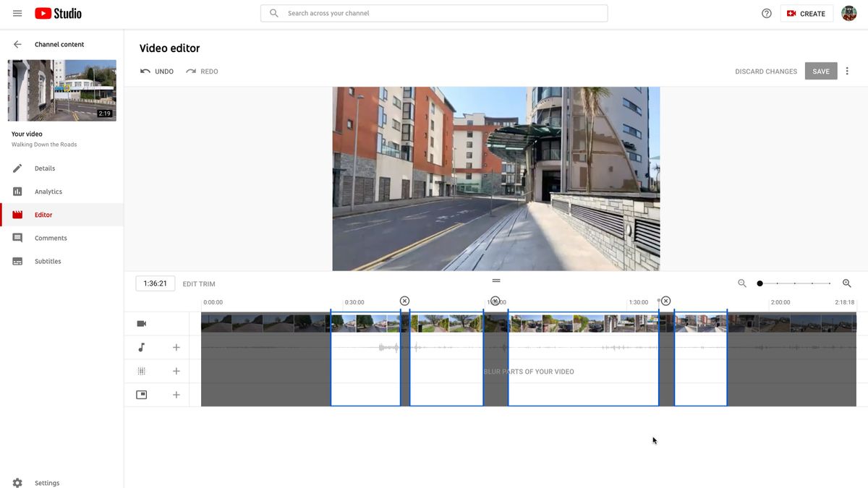Add an end screen via the card icon
This screenshot has width=868, height=488.
pyautogui.click(x=176, y=394)
